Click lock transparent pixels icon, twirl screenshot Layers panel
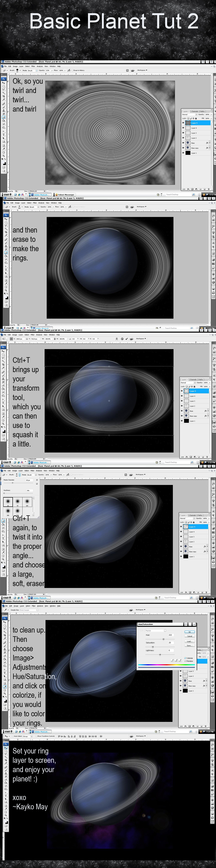Image resolution: width=216 pixels, height=868 pixels. tap(188, 118)
